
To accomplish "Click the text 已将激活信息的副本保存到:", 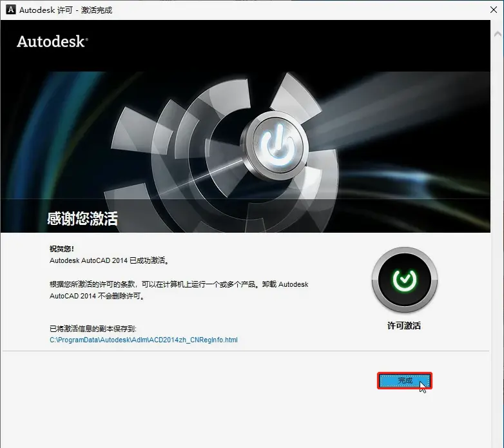I will point(93,329).
